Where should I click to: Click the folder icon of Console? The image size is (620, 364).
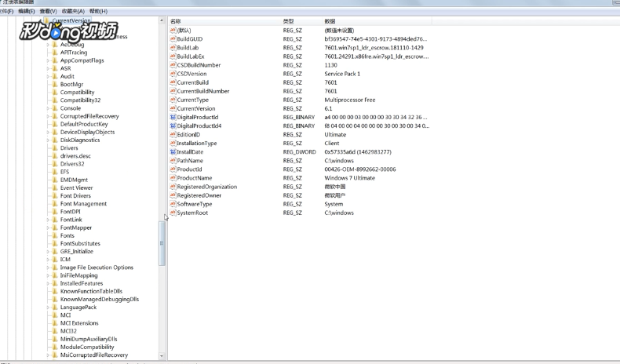click(x=55, y=108)
